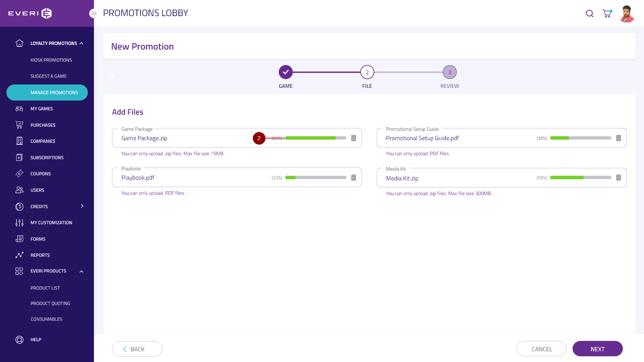The height and width of the screenshot is (362, 644).
Task: Click the user profile avatar
Action: (626, 14)
